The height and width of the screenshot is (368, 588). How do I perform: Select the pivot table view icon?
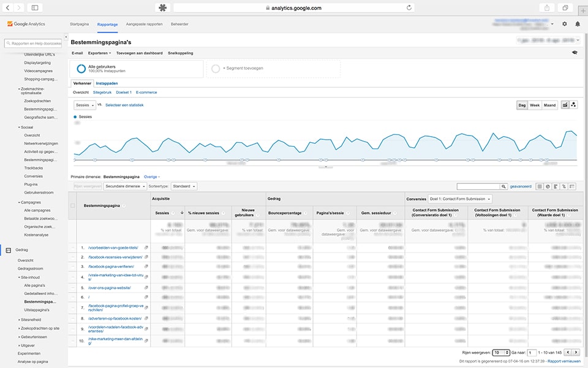point(572,186)
